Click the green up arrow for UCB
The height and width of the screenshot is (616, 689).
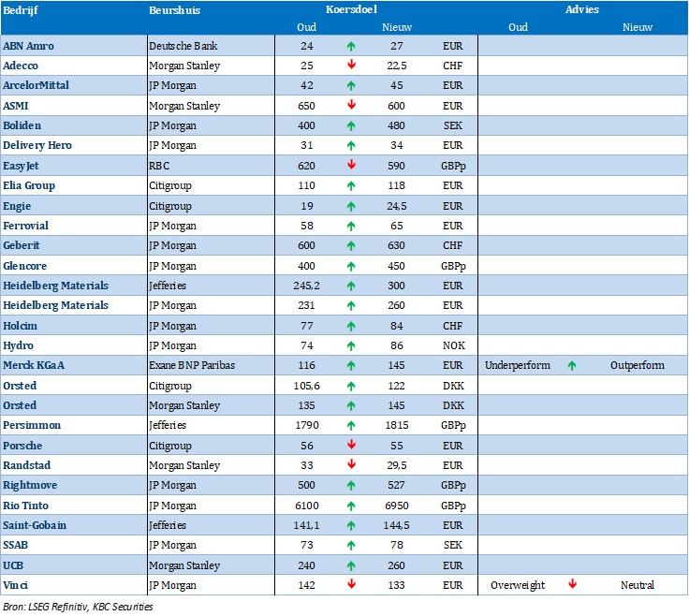[351, 565]
